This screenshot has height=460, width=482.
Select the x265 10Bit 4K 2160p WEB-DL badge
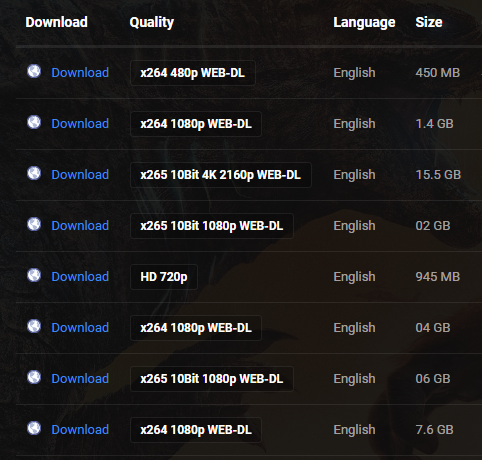point(221,175)
